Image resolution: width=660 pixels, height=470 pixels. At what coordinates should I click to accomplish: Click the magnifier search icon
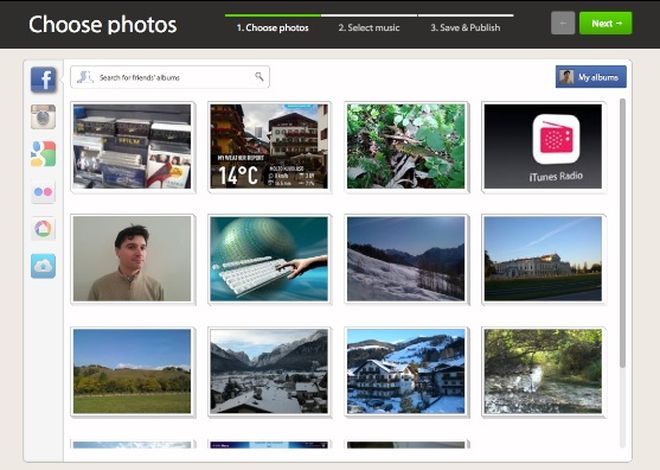pos(259,77)
